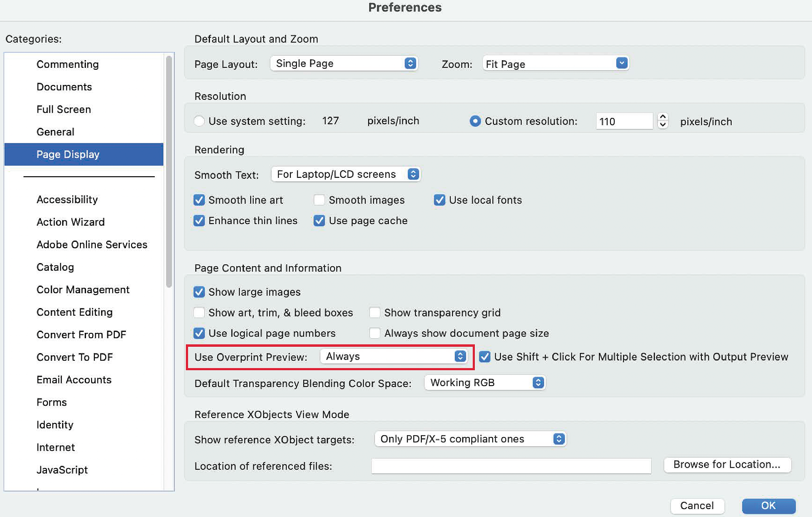Image resolution: width=812 pixels, height=517 pixels.
Task: Decrease custom resolution with down arrow
Action: click(x=663, y=125)
